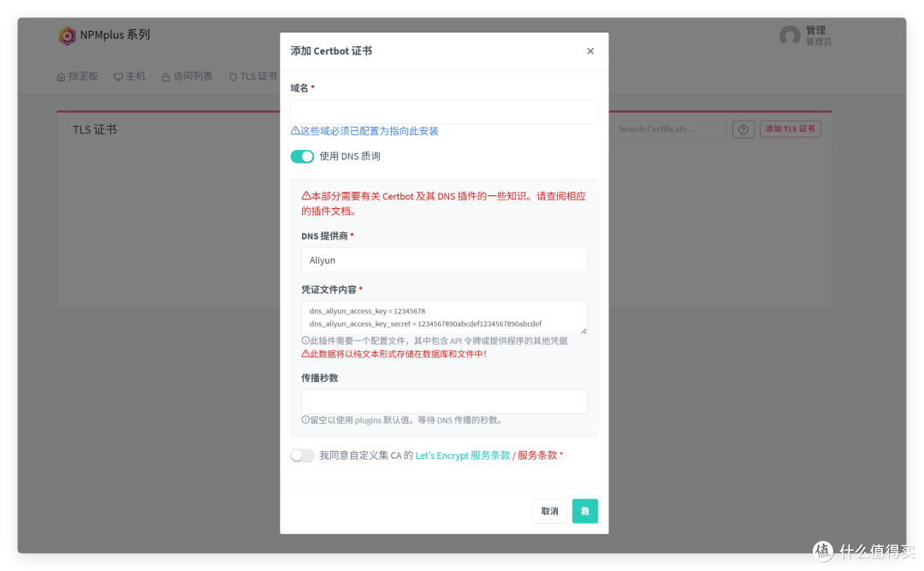Click the 凭证文件内容 credentials text area
The image size is (924, 571).
tap(444, 318)
